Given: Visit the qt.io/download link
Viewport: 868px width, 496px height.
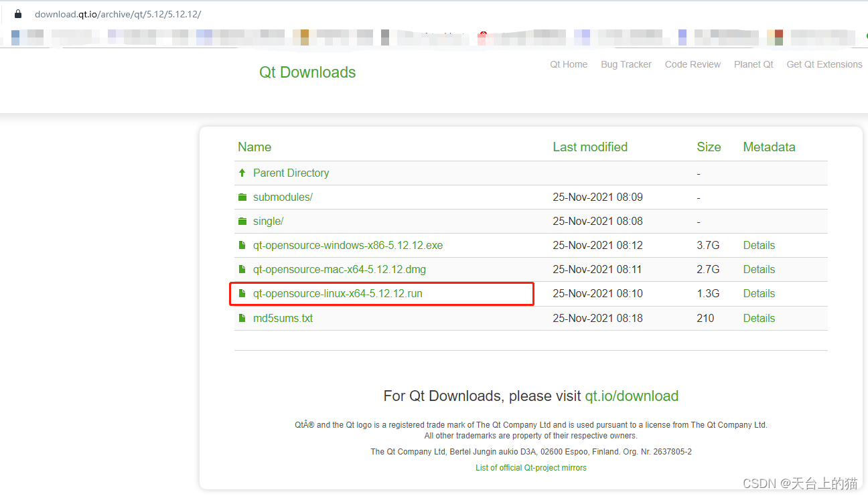Looking at the screenshot, I should [x=632, y=396].
